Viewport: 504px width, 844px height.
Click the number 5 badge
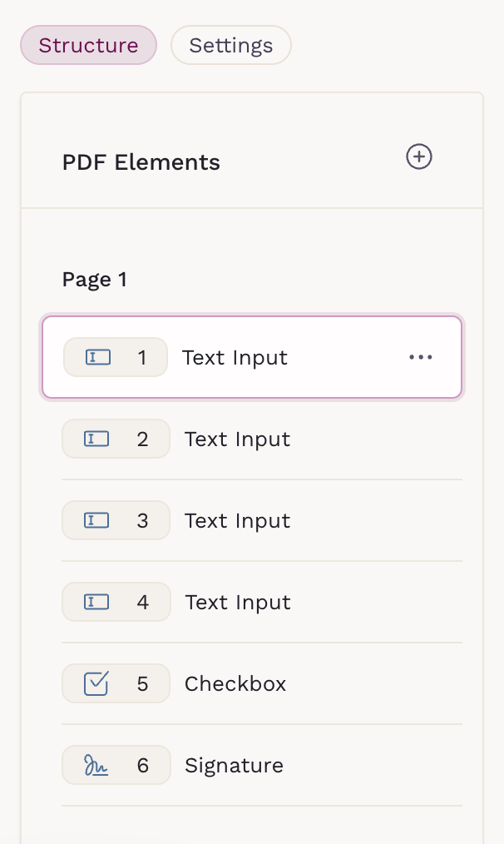[142, 684]
